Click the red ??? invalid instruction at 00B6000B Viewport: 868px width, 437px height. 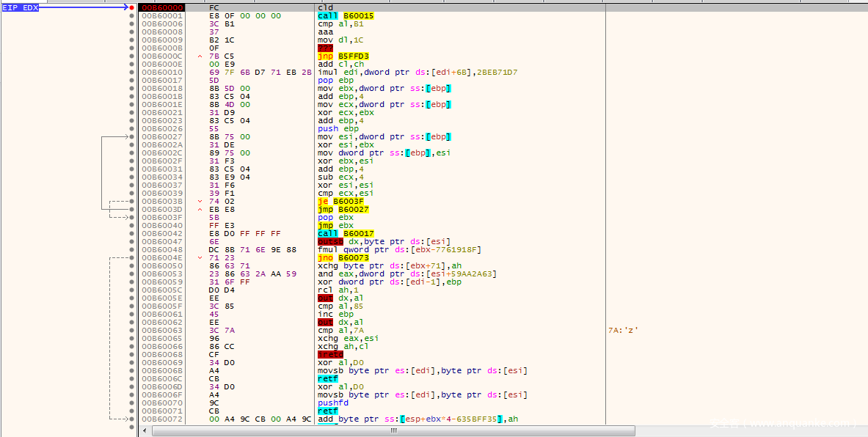coord(324,48)
